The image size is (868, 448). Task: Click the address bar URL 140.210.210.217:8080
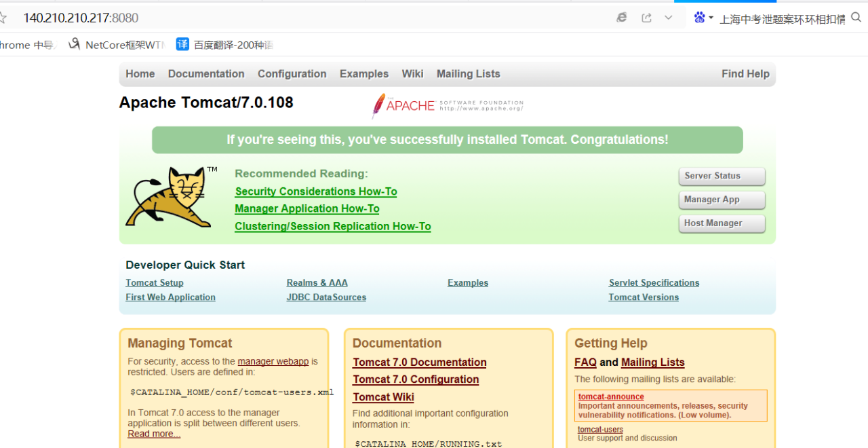click(81, 18)
